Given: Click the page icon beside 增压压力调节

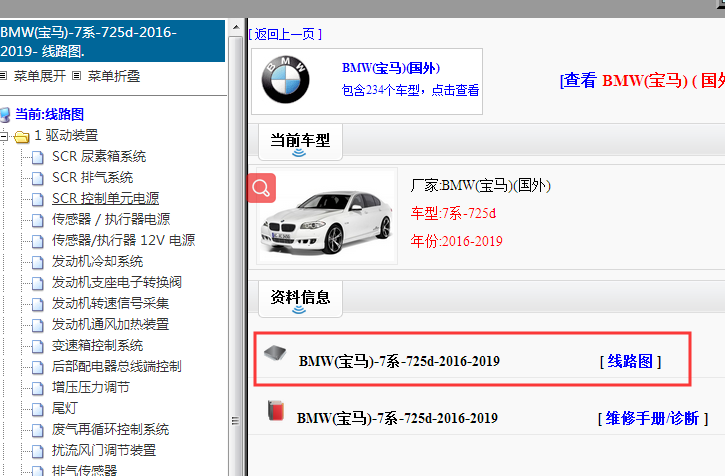Looking at the screenshot, I should pos(37,388).
